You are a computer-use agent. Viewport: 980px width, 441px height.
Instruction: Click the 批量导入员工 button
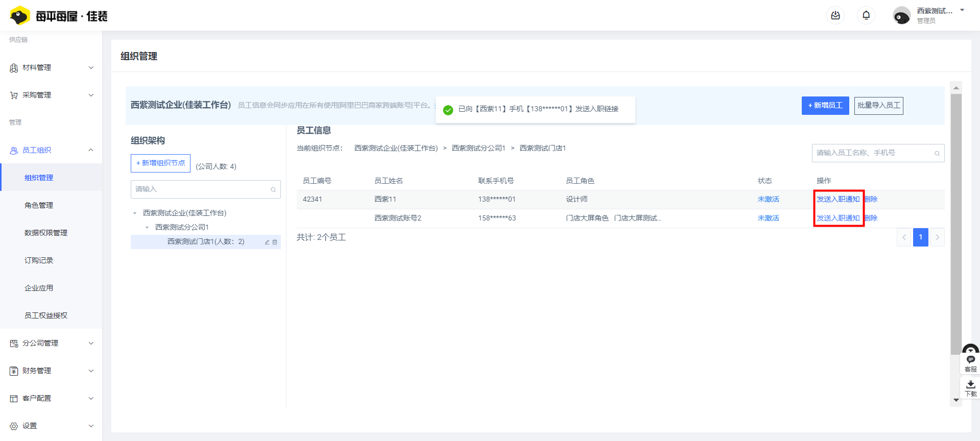[878, 106]
